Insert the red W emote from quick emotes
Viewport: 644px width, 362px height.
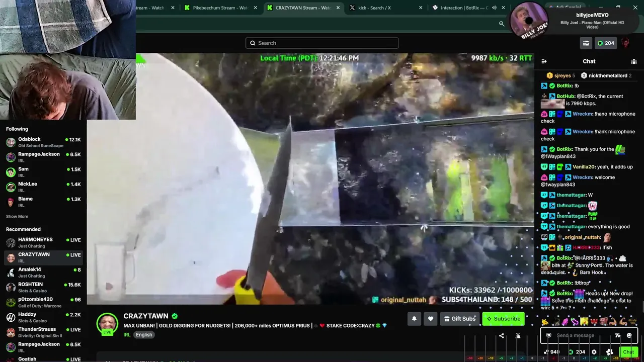tap(593, 321)
